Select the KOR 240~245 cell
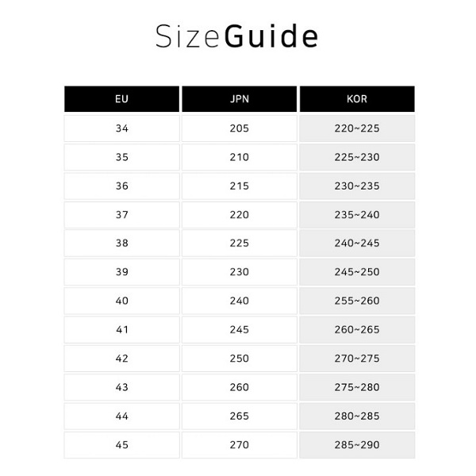This screenshot has width=476, height=476. point(357,244)
